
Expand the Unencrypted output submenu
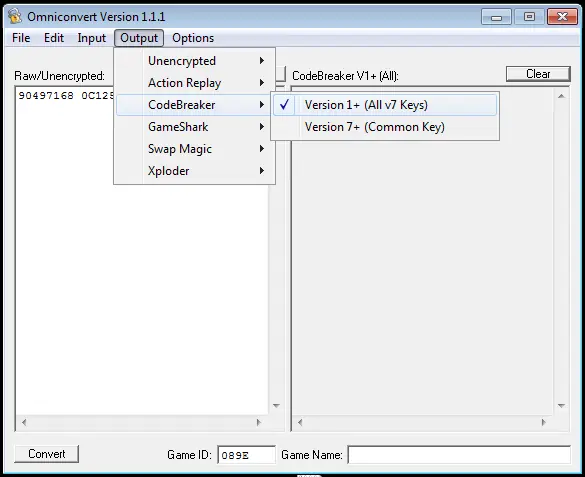pyautogui.click(x=195, y=61)
